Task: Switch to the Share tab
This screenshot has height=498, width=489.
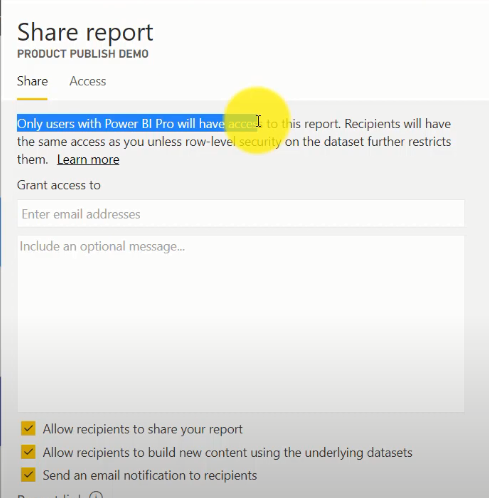Action: tap(32, 81)
